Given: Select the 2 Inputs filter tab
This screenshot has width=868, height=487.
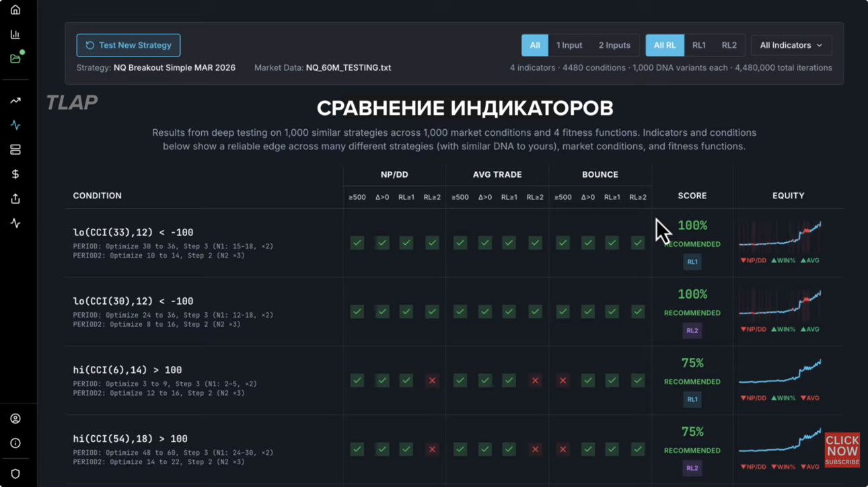Looking at the screenshot, I should [614, 45].
